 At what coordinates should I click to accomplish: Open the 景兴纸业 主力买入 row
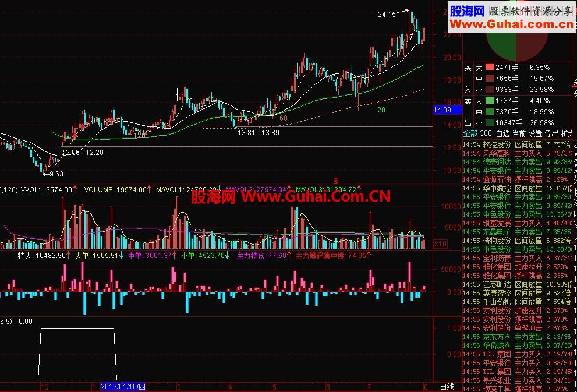tap(516, 380)
